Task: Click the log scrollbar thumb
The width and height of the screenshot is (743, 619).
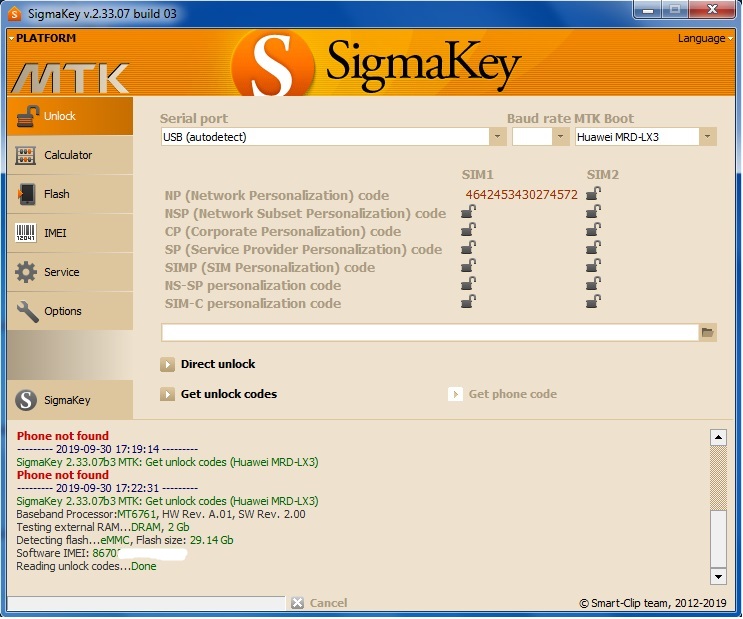Action: 718,538
